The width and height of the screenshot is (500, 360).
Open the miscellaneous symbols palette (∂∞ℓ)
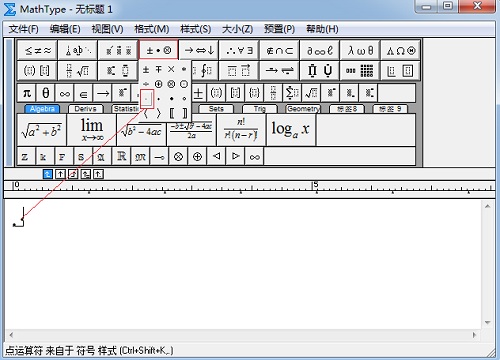320,50
